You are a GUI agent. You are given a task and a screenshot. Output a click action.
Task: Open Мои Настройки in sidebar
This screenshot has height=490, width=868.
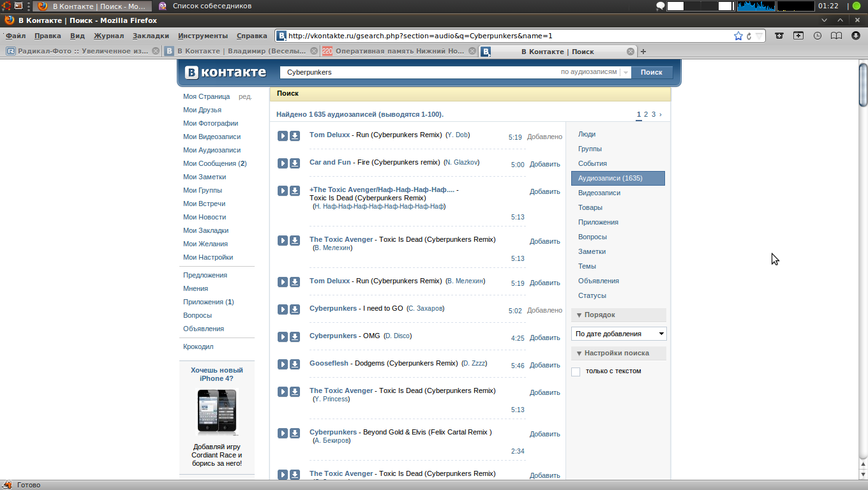coord(208,258)
